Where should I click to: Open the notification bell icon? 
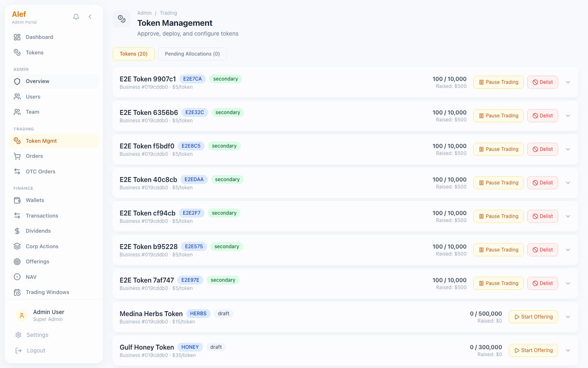(x=76, y=17)
